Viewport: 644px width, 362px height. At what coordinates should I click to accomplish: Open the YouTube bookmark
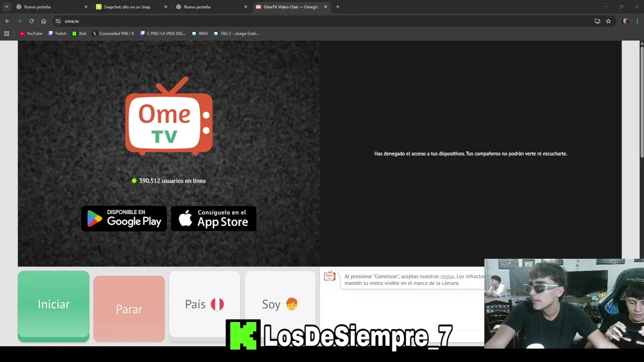(x=31, y=34)
